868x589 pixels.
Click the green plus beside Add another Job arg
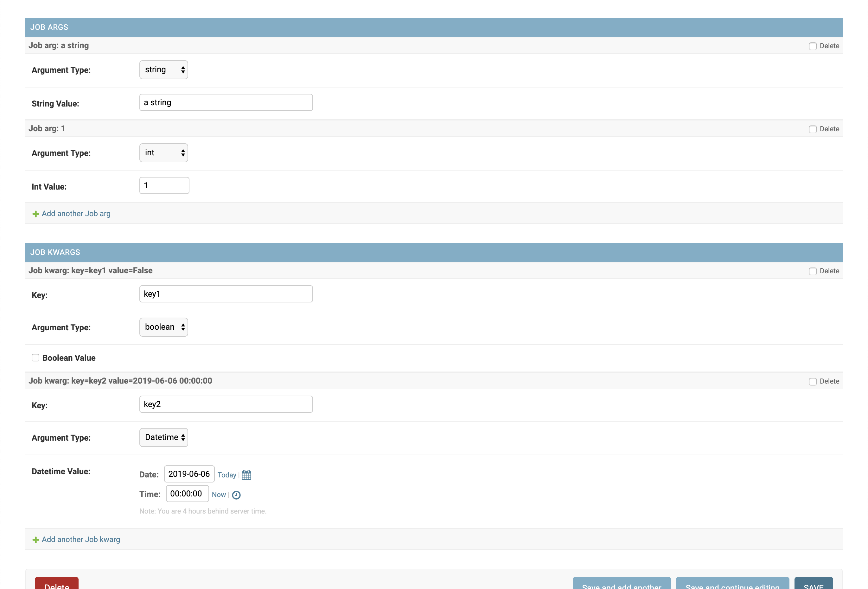(x=35, y=214)
